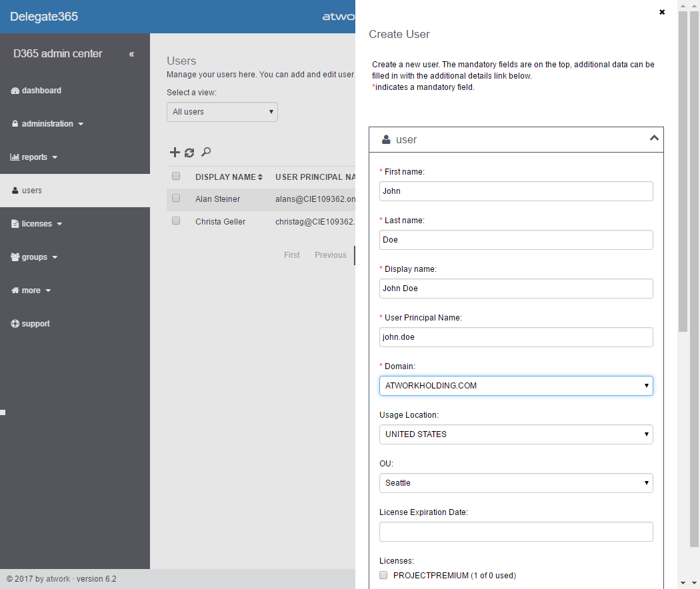Screen dimensions: 700x589
Task: Click the First pagination link
Action: point(292,255)
